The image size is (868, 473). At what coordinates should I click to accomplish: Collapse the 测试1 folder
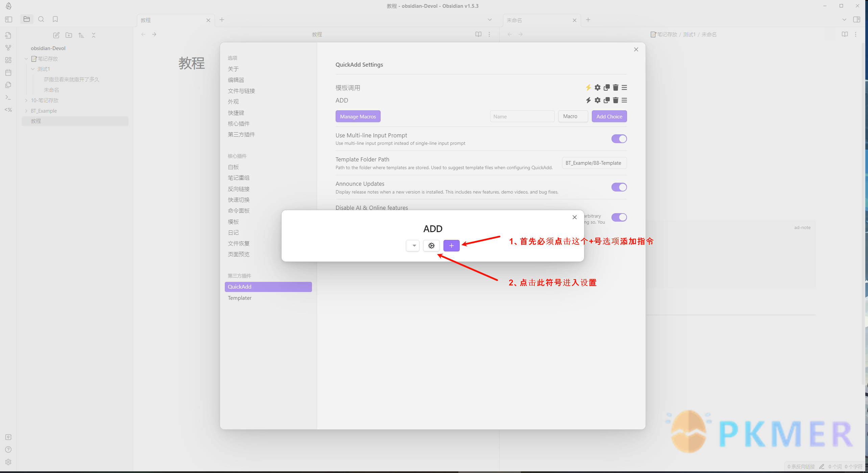[x=33, y=69]
